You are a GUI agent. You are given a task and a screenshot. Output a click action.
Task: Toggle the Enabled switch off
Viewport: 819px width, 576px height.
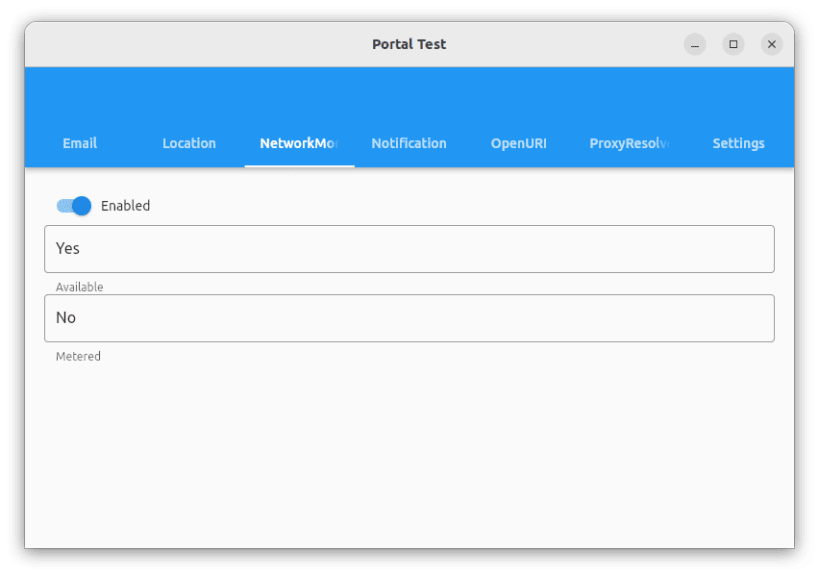point(74,206)
